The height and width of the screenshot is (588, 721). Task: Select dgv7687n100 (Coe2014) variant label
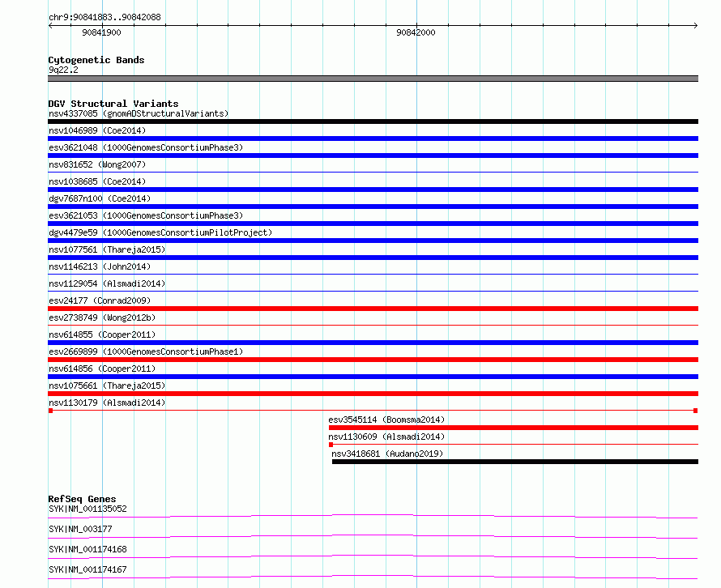click(100, 198)
